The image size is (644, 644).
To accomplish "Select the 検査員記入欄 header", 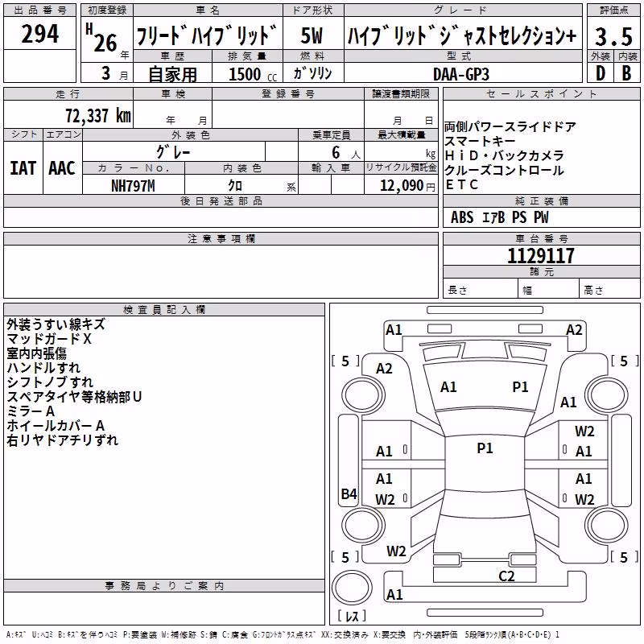I will coord(164,310).
